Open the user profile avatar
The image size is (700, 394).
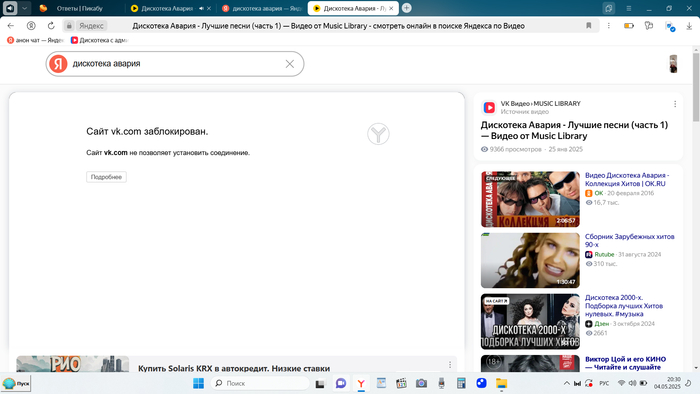tap(673, 64)
